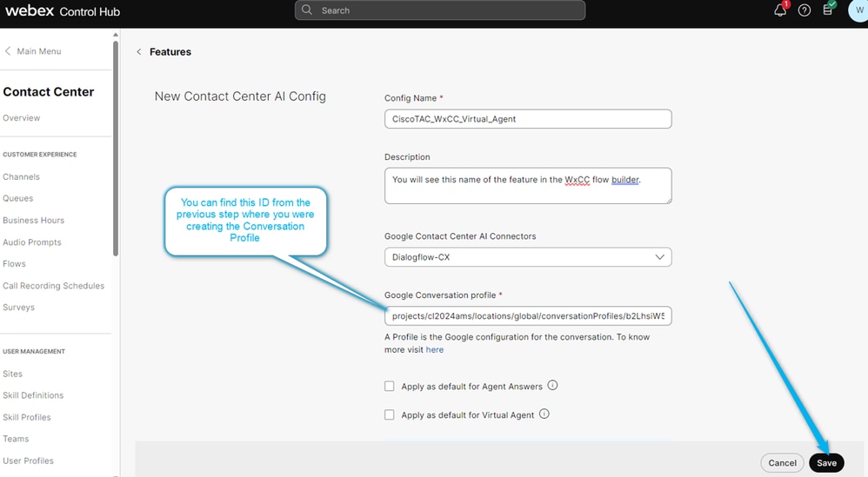
Task: Open Surveys in sidebar
Action: click(x=19, y=308)
